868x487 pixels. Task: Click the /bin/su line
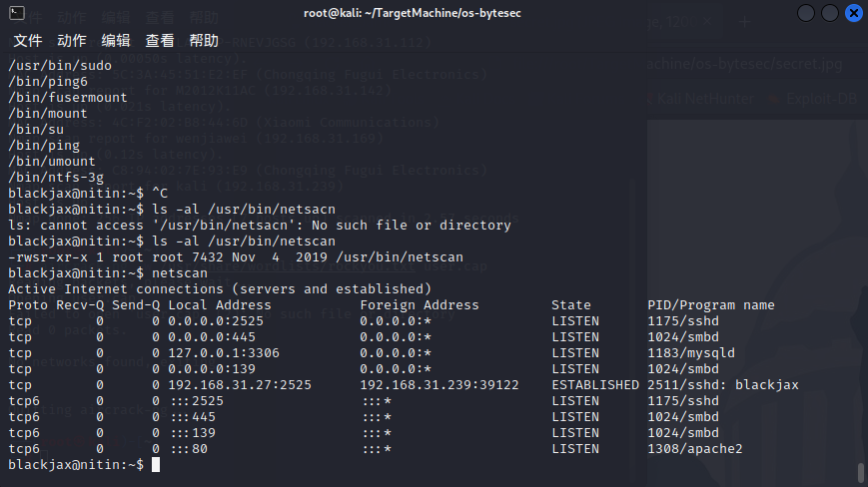coord(36,130)
